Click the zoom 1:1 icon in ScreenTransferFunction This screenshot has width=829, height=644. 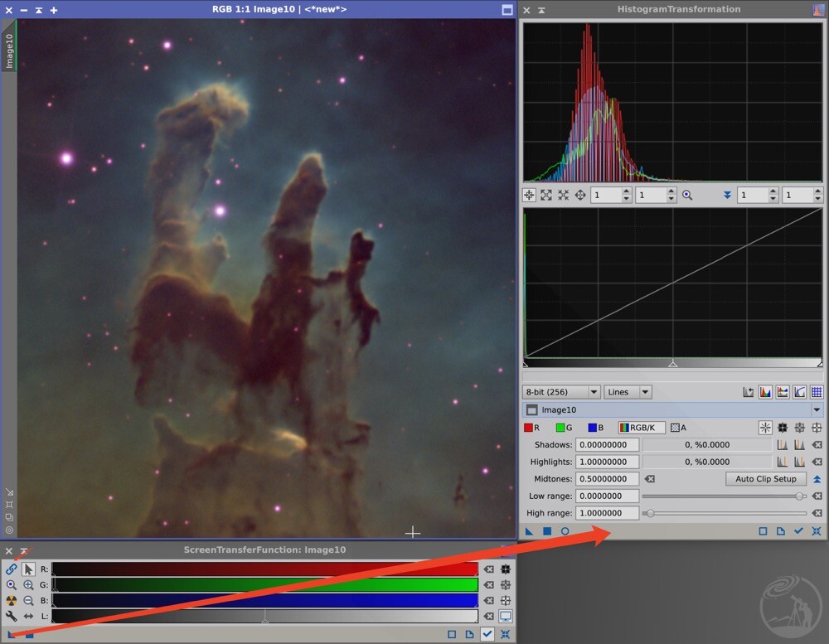tap(11, 585)
